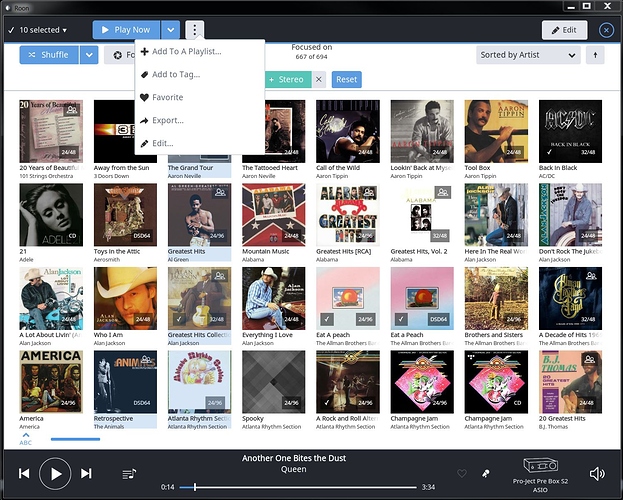This screenshot has height=500, width=623.
Task: Click the pencil Edit button
Action: tap(564, 30)
